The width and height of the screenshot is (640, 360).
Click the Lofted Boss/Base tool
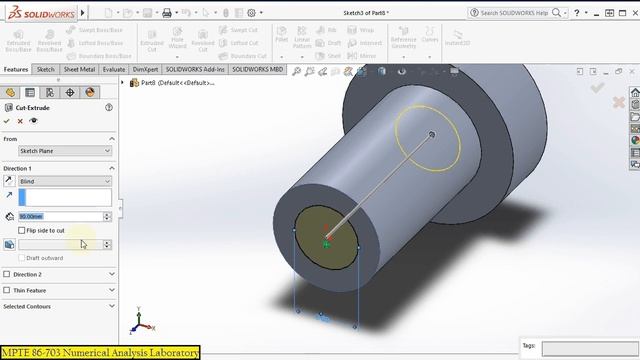pyautogui.click(x=95, y=43)
